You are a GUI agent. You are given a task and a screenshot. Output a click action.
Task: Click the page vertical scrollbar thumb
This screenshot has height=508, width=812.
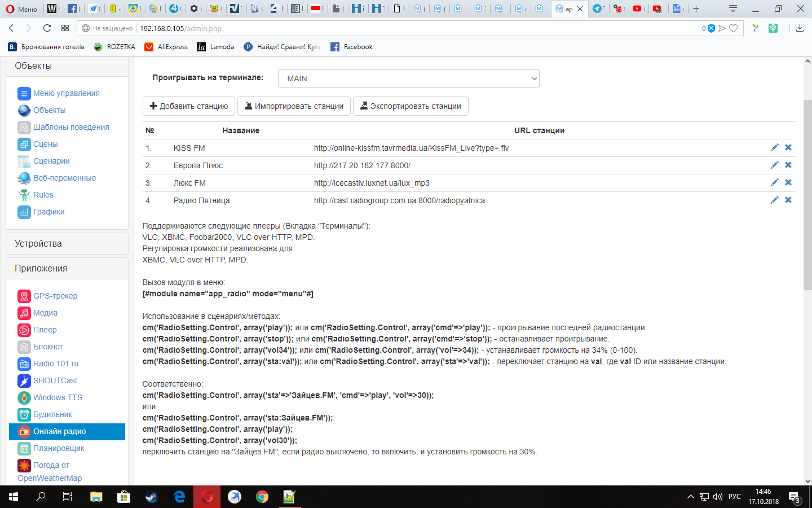807,195
